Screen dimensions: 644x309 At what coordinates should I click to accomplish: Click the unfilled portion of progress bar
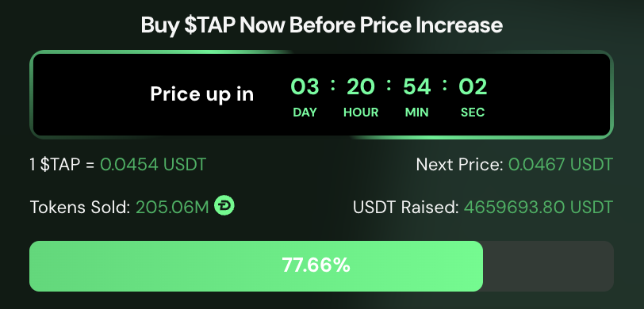(x=548, y=266)
